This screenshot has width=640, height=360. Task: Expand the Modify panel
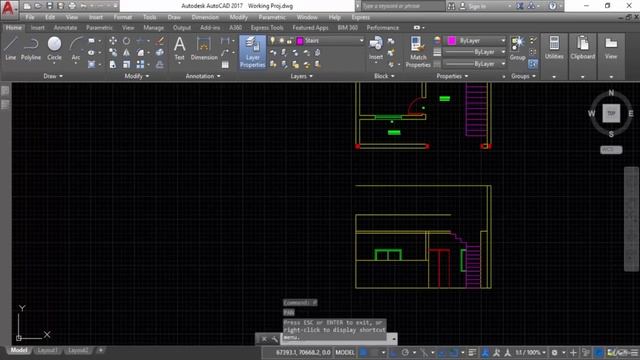point(137,76)
